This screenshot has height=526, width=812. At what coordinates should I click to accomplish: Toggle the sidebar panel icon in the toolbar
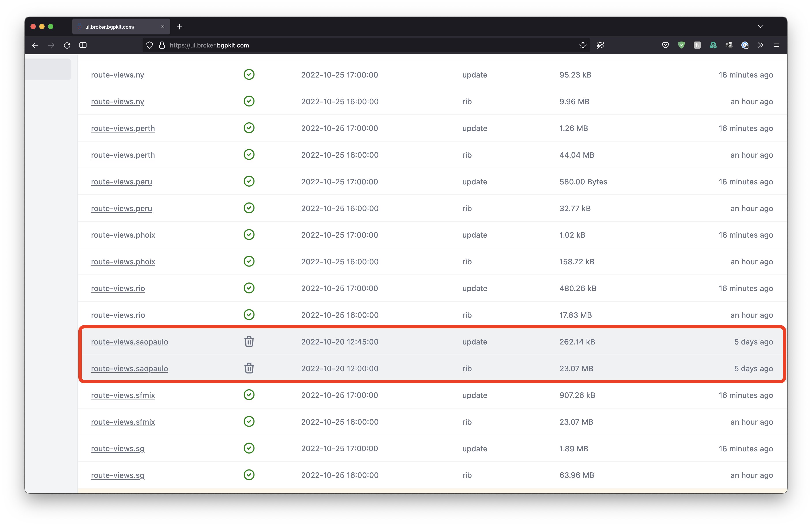[x=83, y=45]
